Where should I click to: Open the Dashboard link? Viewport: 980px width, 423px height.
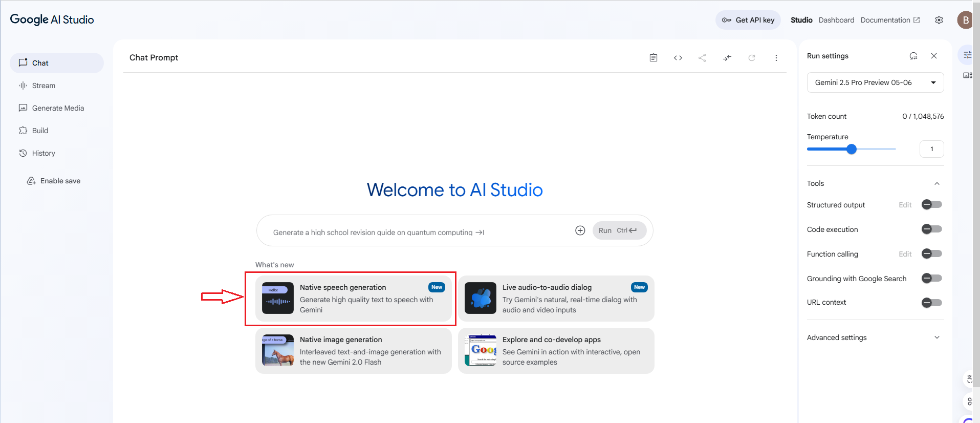(836, 20)
